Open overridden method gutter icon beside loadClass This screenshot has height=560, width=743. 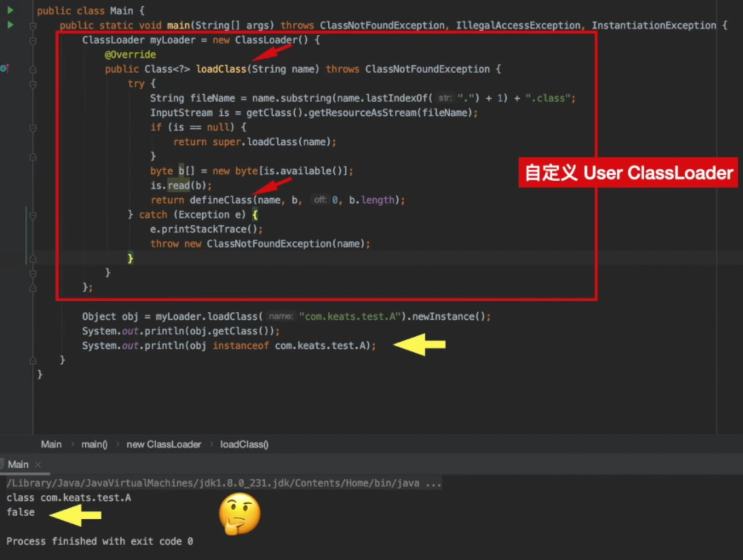4,69
